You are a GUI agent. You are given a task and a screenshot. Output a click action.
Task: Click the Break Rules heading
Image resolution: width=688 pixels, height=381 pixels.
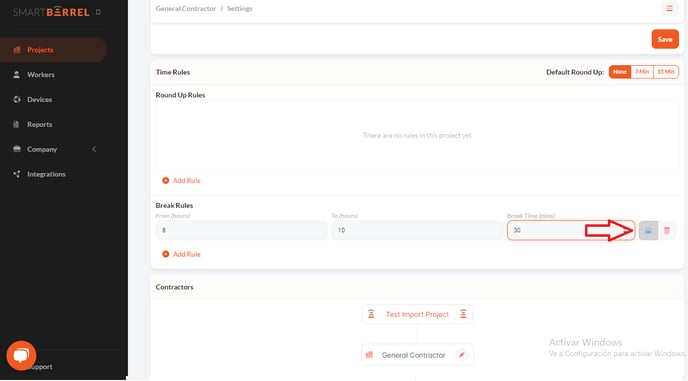point(174,205)
